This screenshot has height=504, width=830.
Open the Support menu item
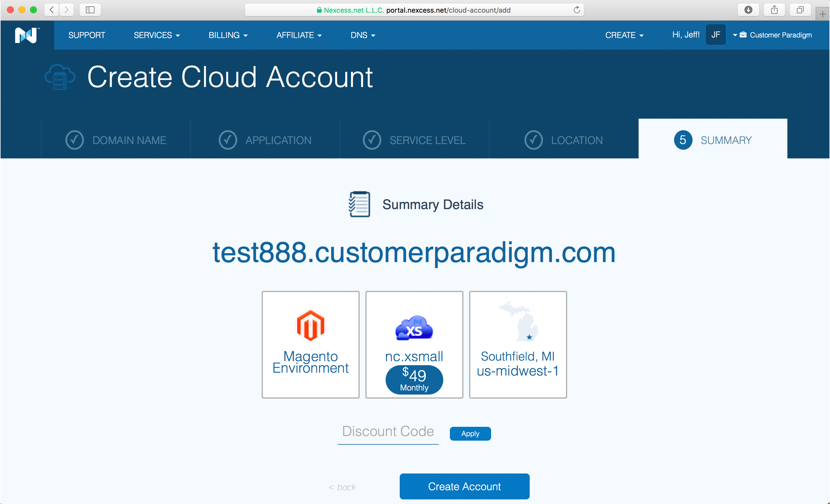pos(86,35)
